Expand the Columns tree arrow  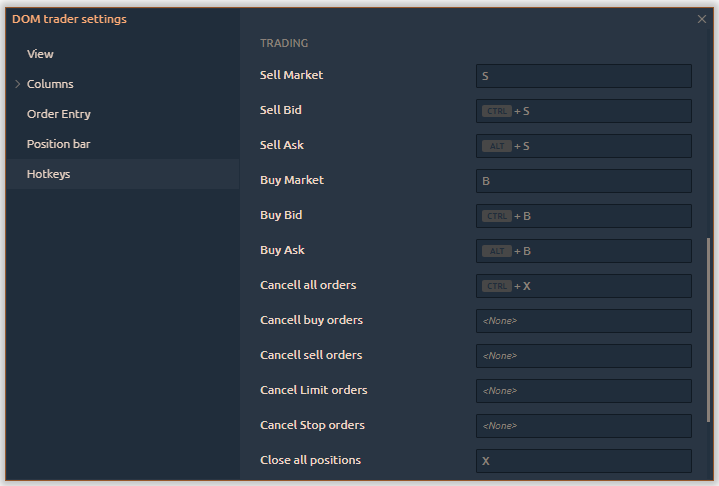pyautogui.click(x=18, y=84)
